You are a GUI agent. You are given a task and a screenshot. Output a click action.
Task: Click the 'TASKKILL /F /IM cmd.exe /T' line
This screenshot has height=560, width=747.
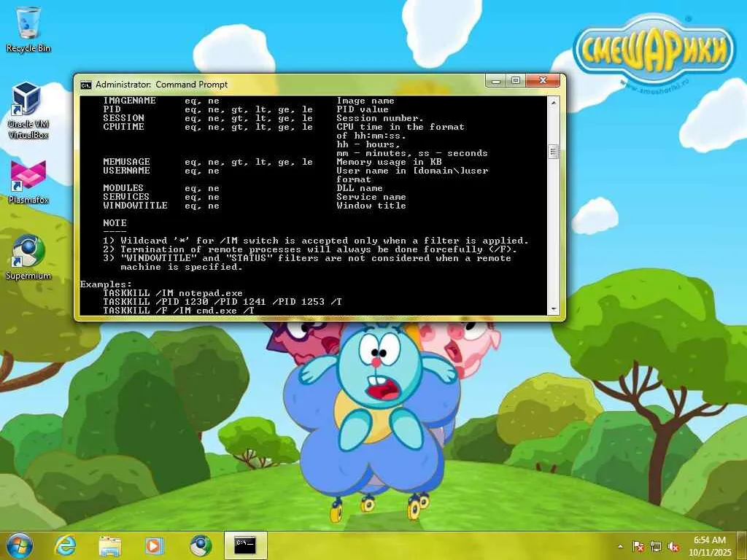[x=179, y=311]
